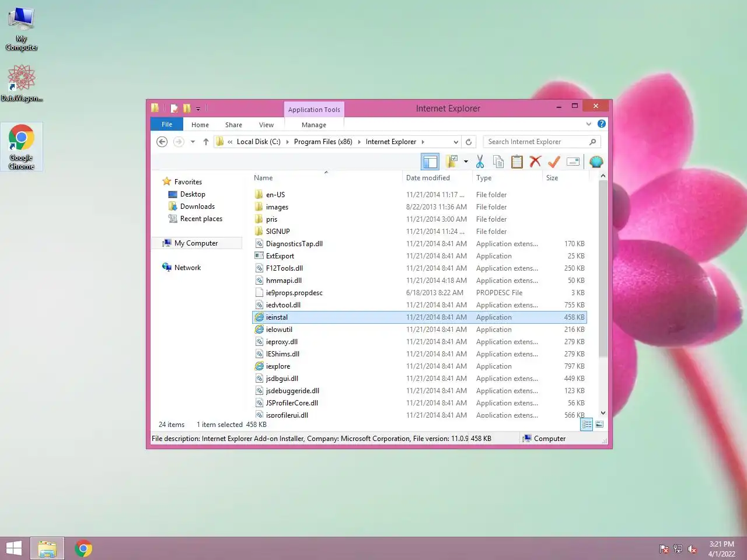Select the ExtExport application file
The height and width of the screenshot is (560, 747).
click(x=280, y=256)
